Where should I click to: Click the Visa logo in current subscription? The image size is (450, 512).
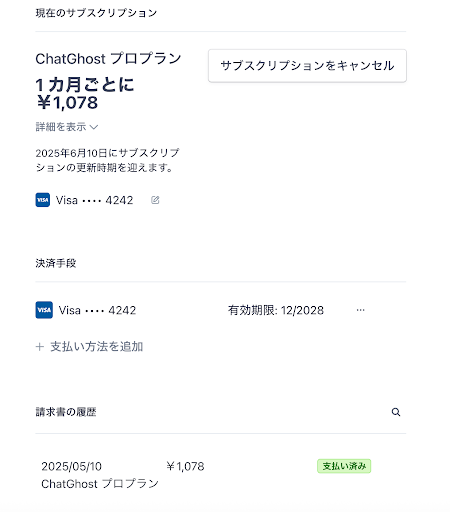tap(43, 200)
